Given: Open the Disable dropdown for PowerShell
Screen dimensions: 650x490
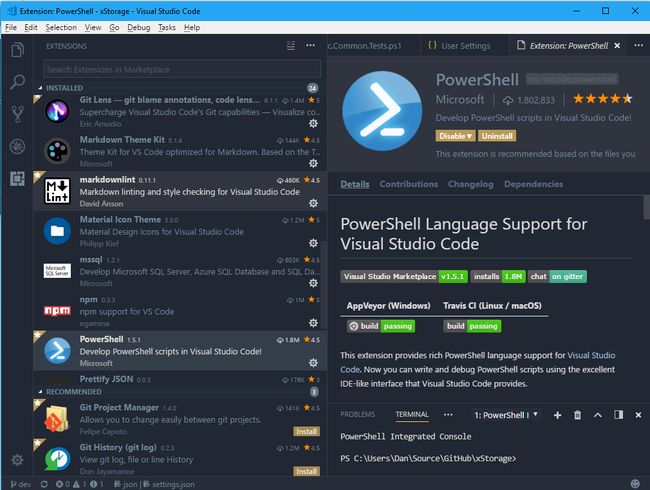Looking at the screenshot, I should (456, 136).
